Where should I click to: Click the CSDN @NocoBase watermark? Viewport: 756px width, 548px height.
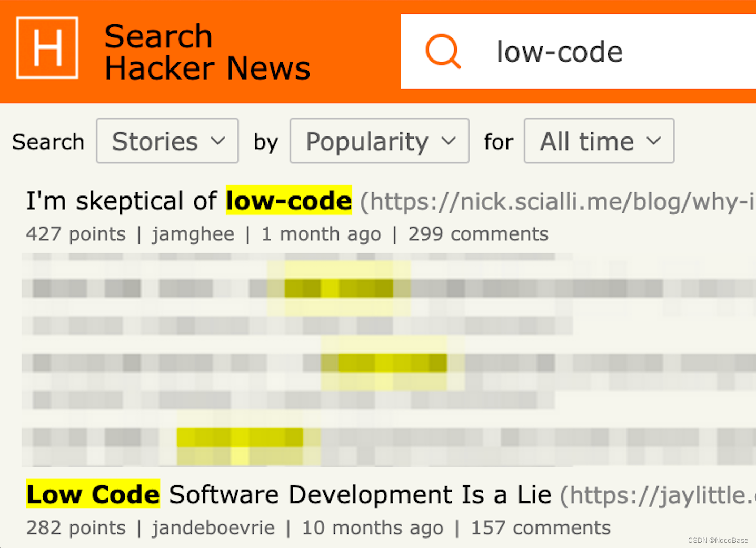718,540
